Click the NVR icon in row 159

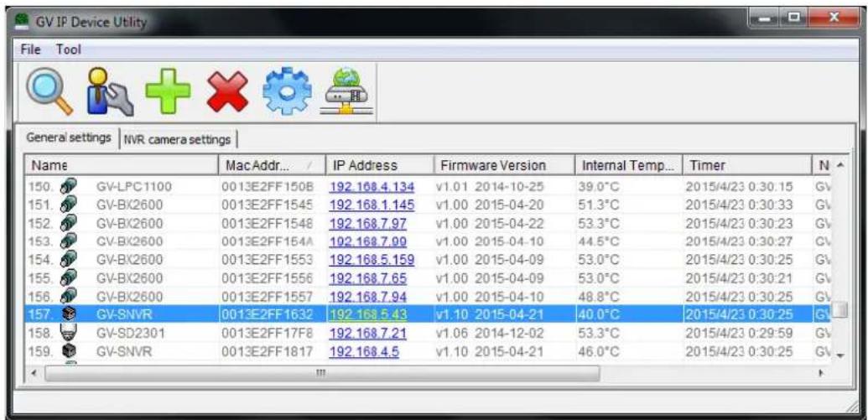(70, 350)
